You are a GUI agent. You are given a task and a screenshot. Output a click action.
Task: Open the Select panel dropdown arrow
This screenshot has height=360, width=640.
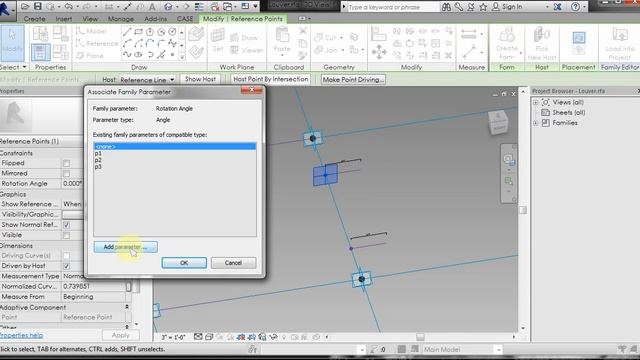pos(24,67)
